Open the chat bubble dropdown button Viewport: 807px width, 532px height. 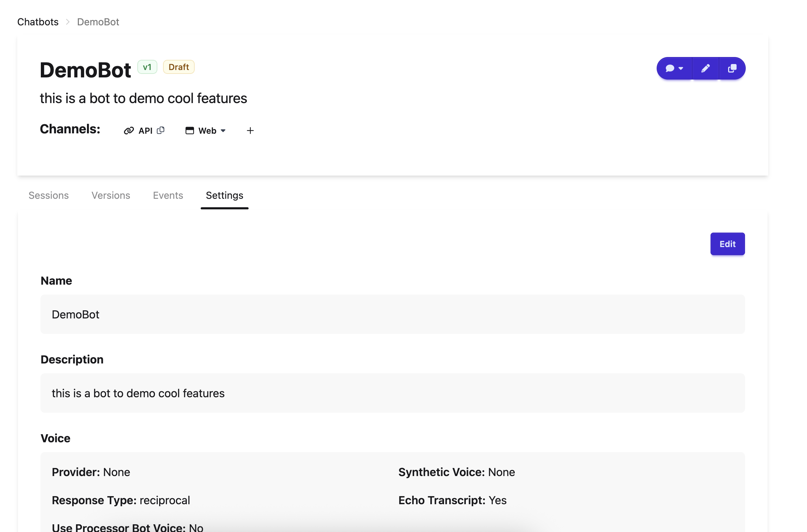674,68
